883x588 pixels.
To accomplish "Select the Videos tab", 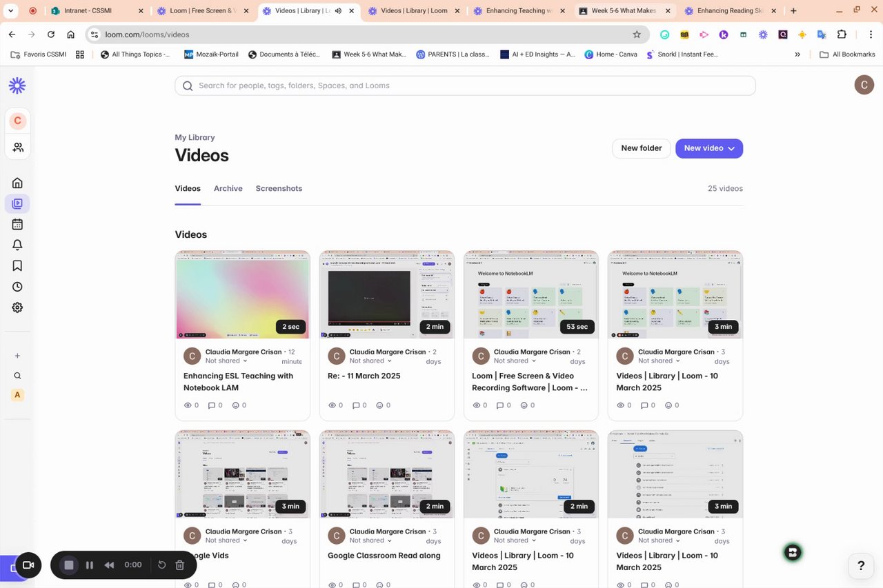I will click(188, 188).
